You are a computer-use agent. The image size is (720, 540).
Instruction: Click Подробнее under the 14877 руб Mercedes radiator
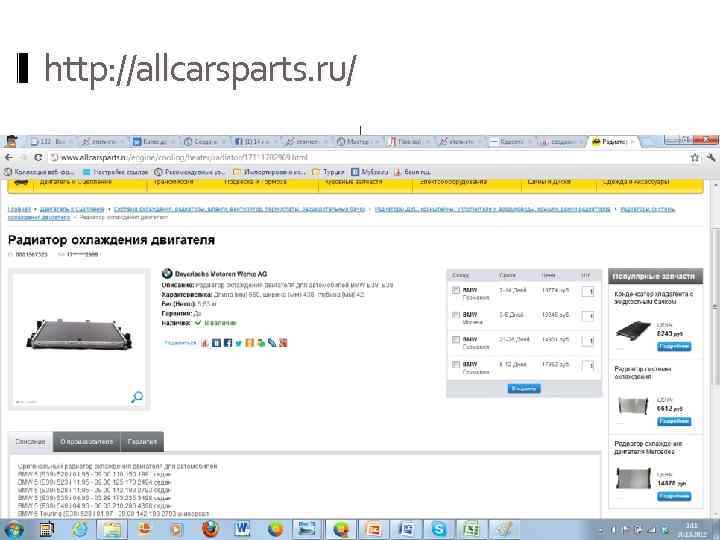[674, 496]
